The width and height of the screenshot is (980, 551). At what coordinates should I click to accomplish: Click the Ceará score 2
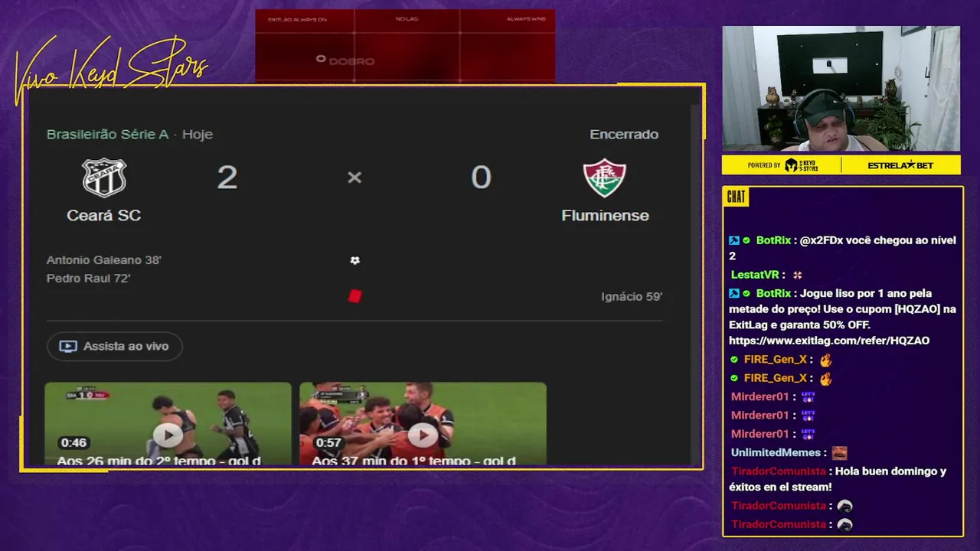click(227, 178)
